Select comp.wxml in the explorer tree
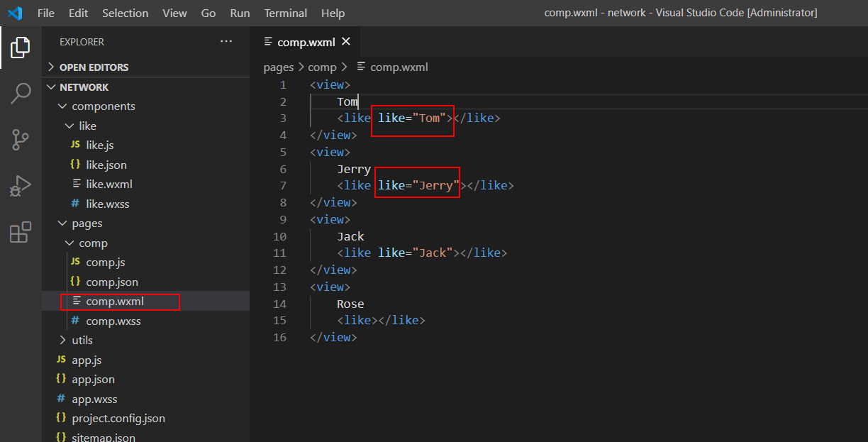This screenshot has height=442, width=868. tap(145, 302)
